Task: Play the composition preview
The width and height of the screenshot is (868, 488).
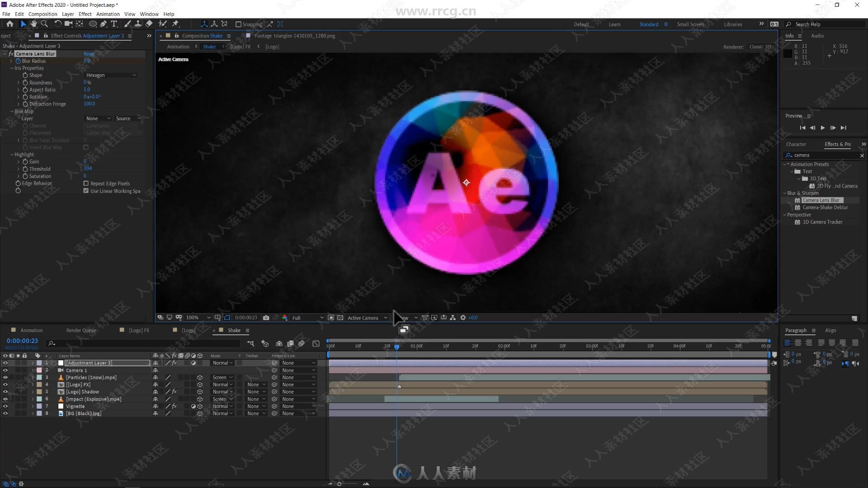Action: tap(823, 128)
